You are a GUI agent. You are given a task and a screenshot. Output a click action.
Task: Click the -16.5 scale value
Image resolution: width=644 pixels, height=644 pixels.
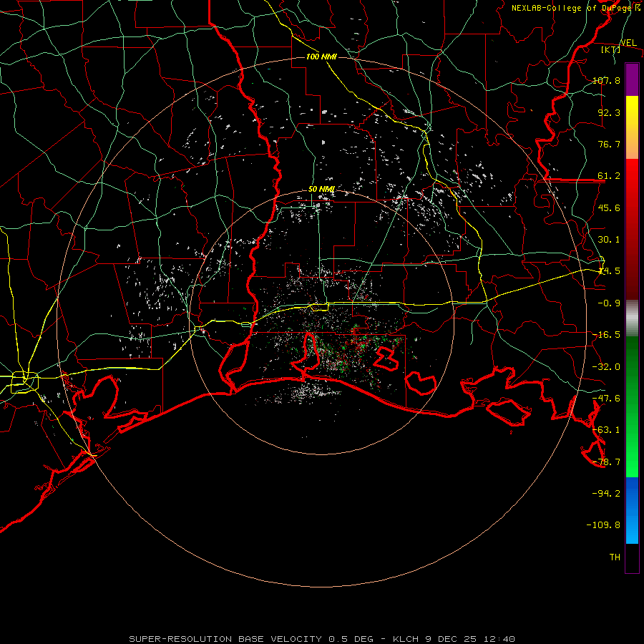click(x=606, y=335)
